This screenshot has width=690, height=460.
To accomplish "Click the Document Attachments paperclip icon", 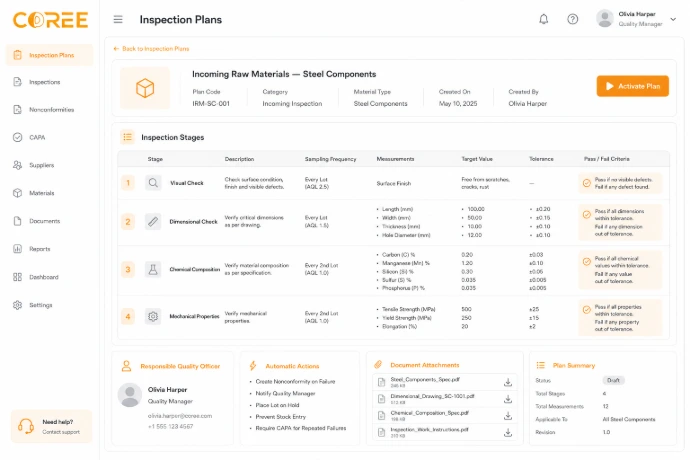I will point(378,364).
